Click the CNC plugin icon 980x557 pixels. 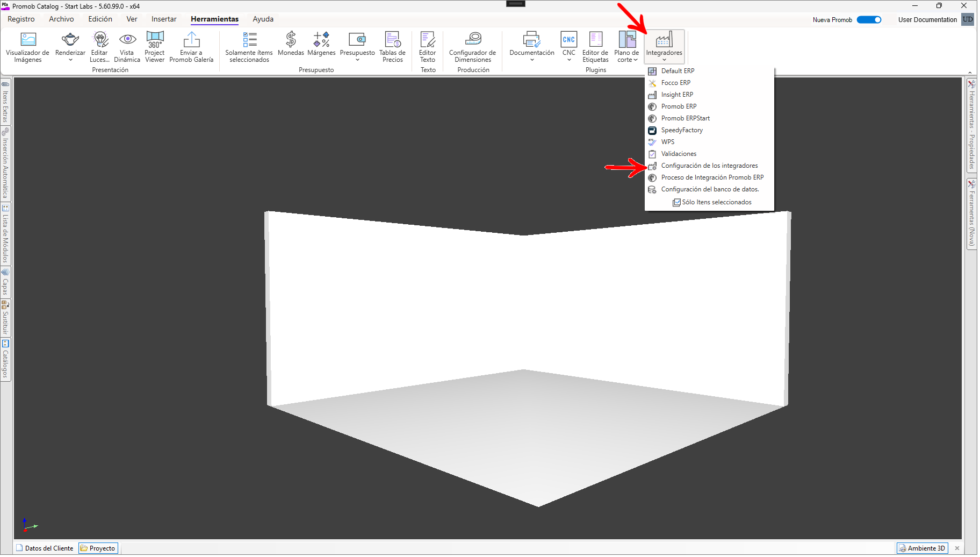coord(569,39)
